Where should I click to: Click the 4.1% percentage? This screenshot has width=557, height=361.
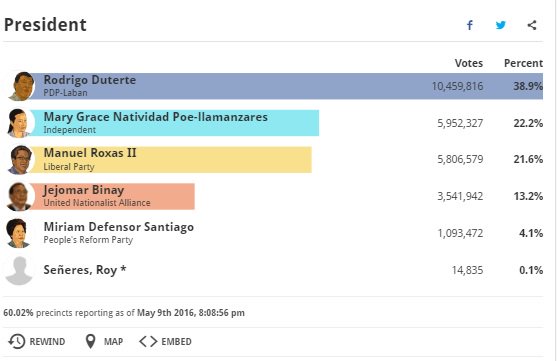[531, 233]
